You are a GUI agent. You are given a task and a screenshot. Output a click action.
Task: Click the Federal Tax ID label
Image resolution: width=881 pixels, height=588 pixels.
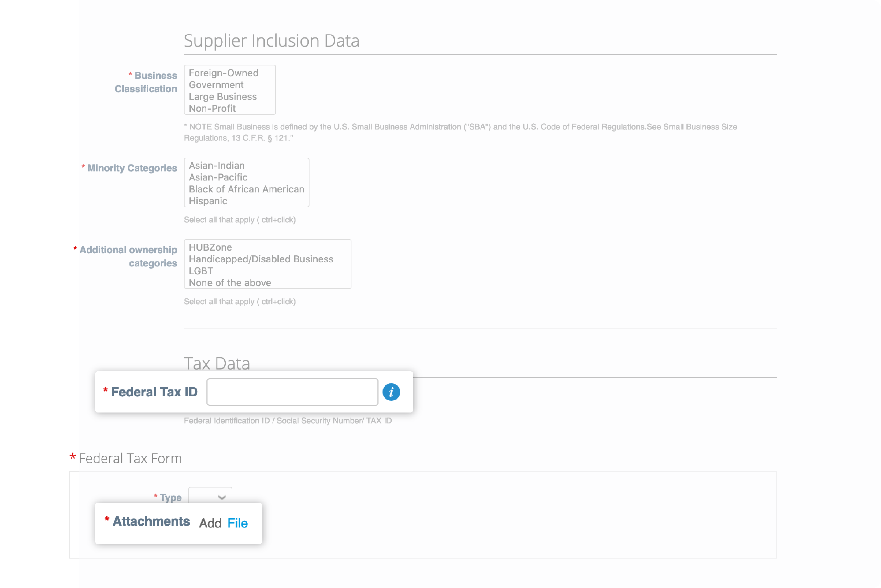tap(154, 392)
